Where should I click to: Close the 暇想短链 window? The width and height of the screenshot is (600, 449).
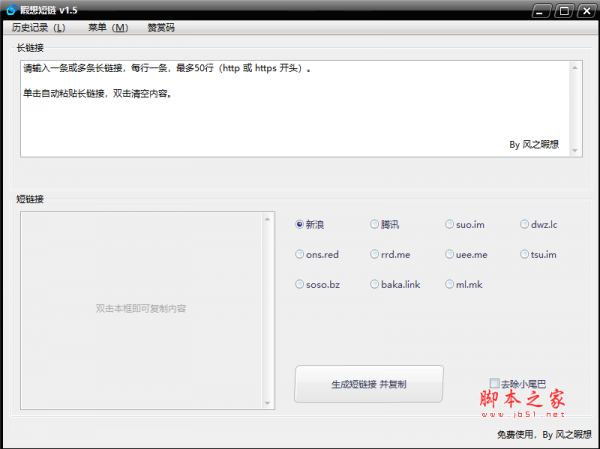586,11
